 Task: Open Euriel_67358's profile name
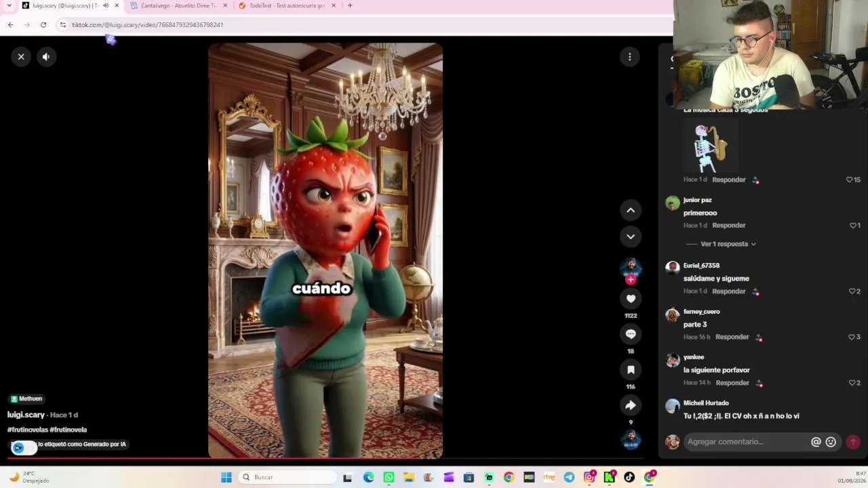click(x=701, y=266)
